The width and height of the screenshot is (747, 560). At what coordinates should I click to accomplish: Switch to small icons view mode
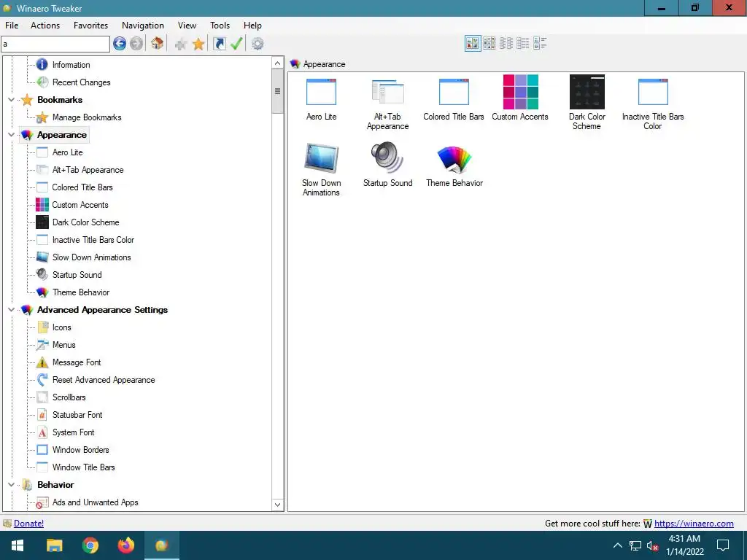489,43
